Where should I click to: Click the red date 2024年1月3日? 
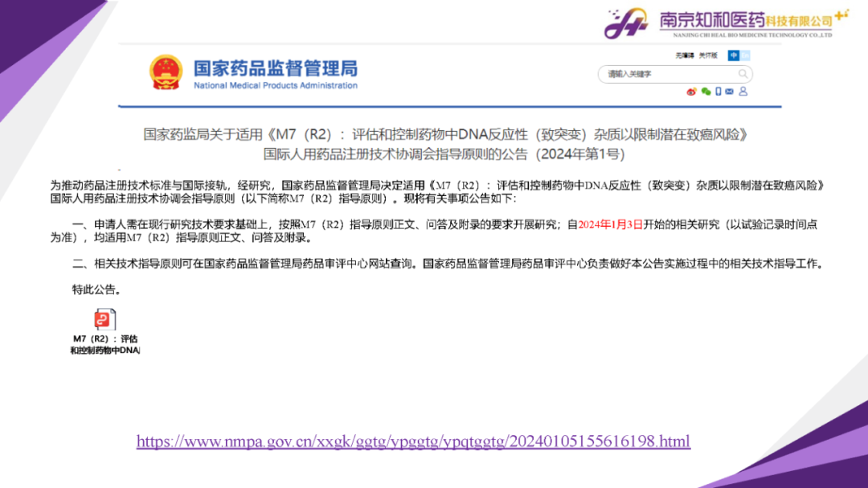(610, 225)
